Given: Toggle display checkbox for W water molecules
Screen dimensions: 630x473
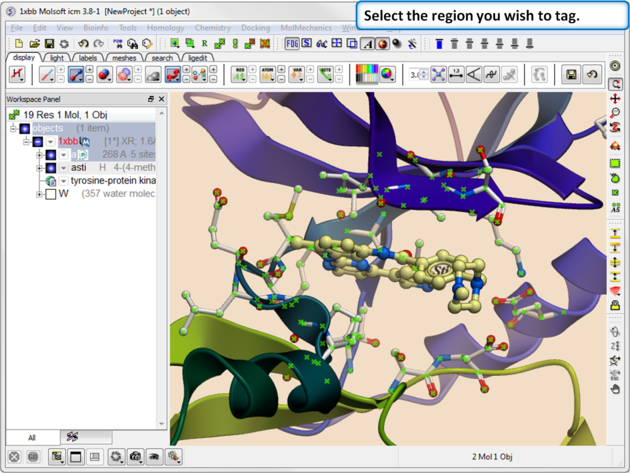Looking at the screenshot, I should (x=50, y=194).
